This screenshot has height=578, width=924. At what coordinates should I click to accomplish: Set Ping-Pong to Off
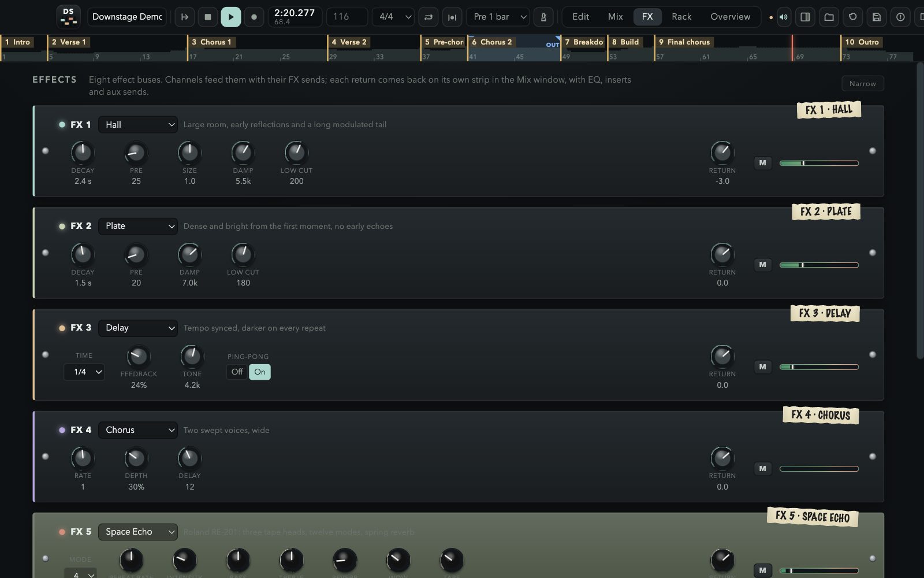click(x=237, y=372)
